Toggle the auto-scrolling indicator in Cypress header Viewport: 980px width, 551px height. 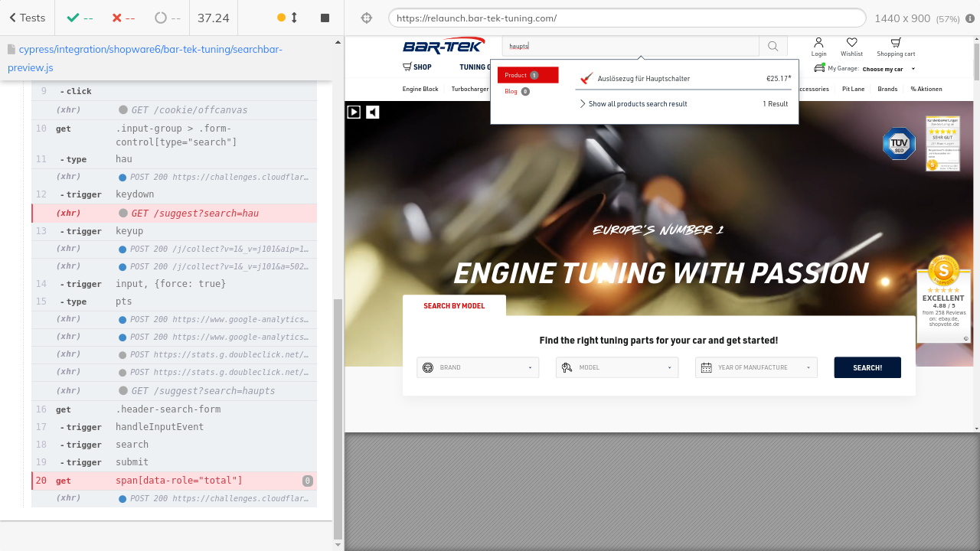(287, 18)
